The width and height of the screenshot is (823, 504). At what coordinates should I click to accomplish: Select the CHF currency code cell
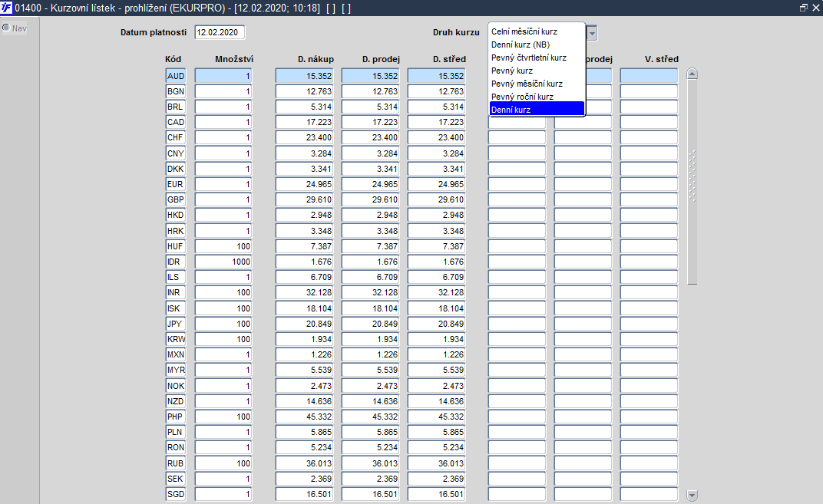[x=175, y=137]
